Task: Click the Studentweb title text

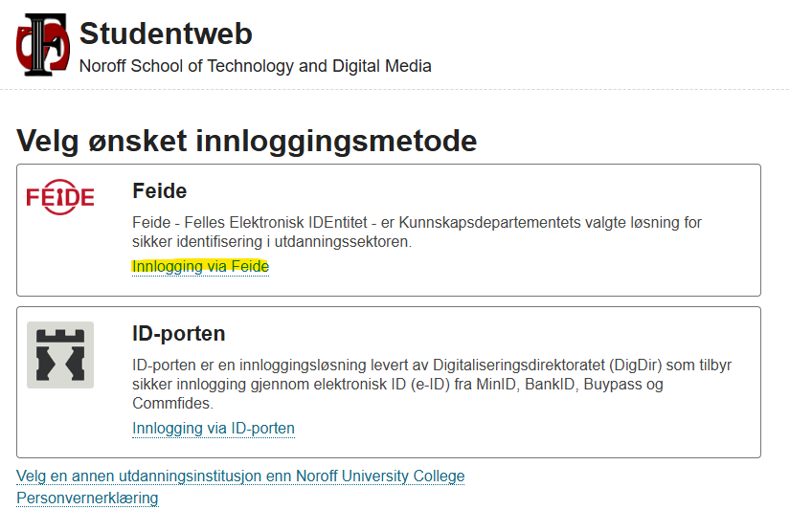Action: 166,33
